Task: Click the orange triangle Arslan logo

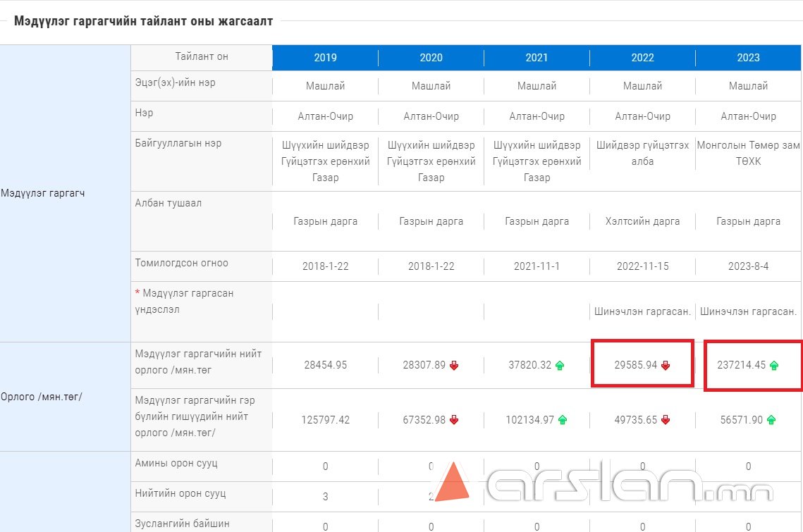Action: coord(453,483)
